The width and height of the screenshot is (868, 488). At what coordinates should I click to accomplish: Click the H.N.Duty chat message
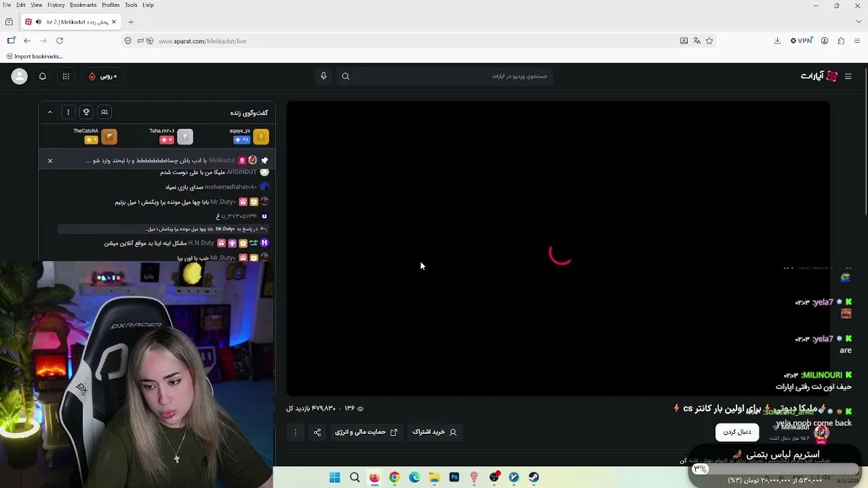click(x=186, y=243)
